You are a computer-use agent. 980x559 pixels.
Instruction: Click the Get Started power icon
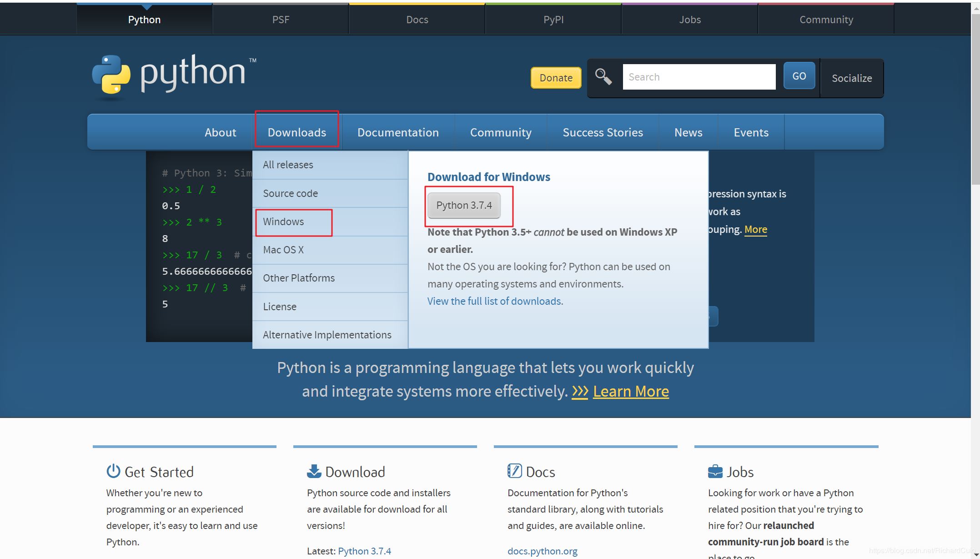[x=113, y=471]
